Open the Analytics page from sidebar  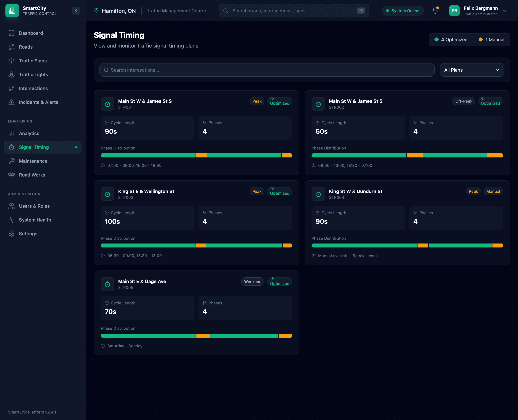pos(29,133)
